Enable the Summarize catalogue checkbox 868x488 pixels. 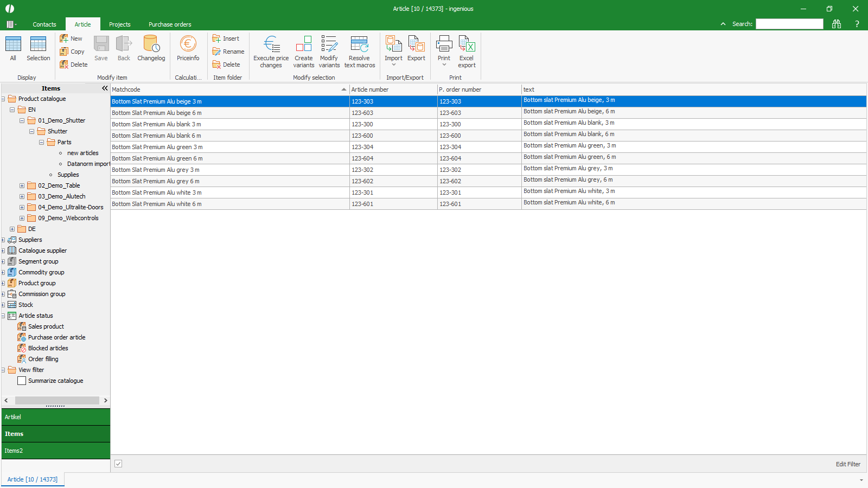pyautogui.click(x=22, y=381)
